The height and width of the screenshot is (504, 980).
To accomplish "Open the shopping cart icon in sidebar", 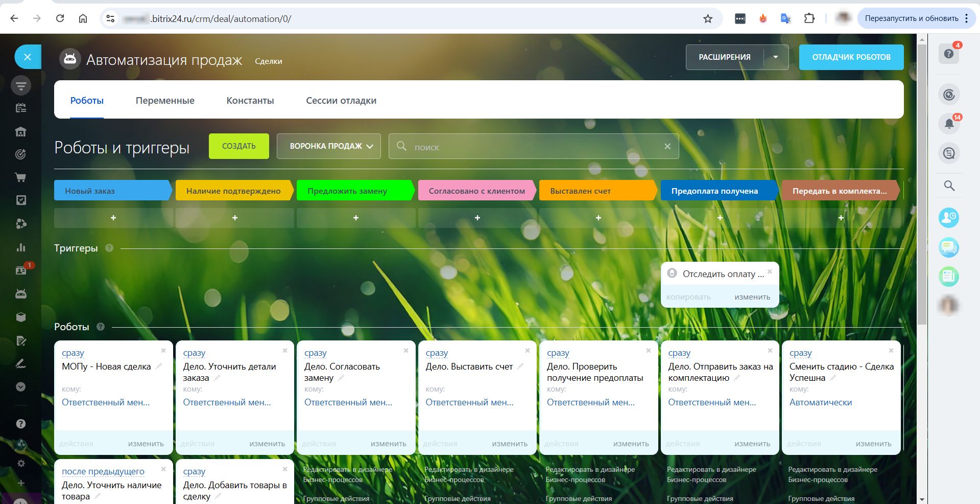I will [21, 177].
